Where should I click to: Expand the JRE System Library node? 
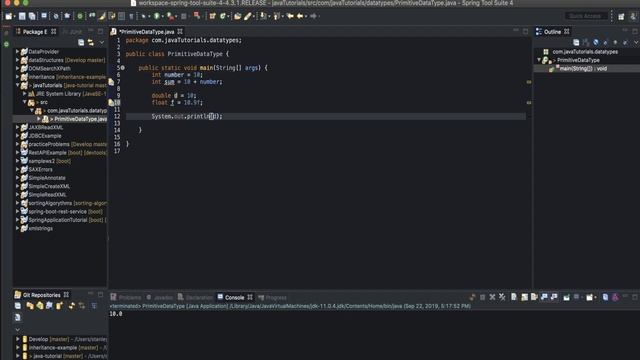[x=24, y=94]
